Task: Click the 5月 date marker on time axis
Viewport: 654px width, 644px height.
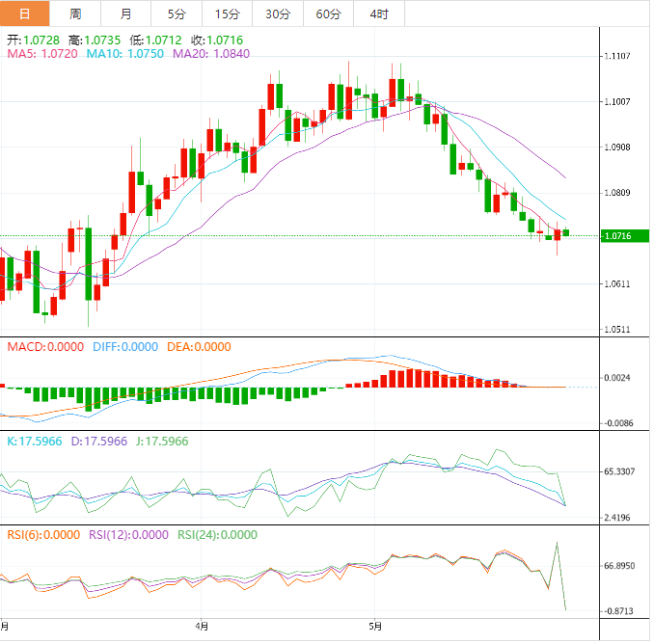Action: (x=376, y=627)
